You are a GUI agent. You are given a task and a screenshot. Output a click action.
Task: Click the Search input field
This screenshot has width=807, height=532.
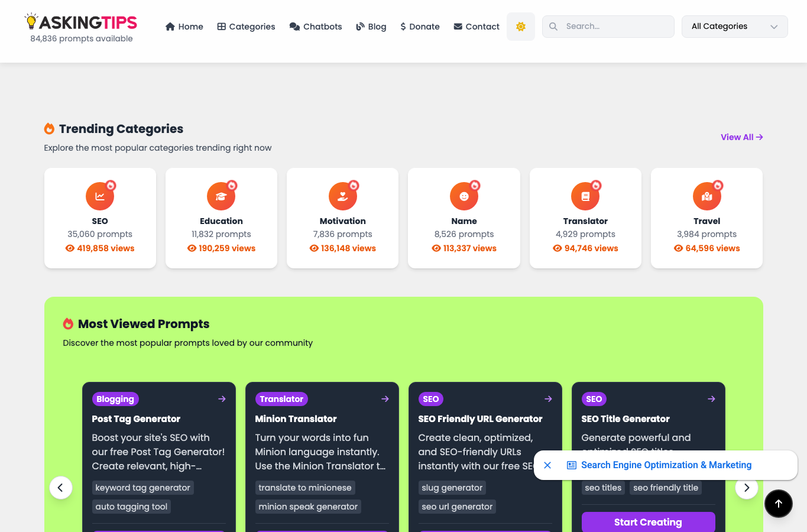pyautogui.click(x=608, y=27)
